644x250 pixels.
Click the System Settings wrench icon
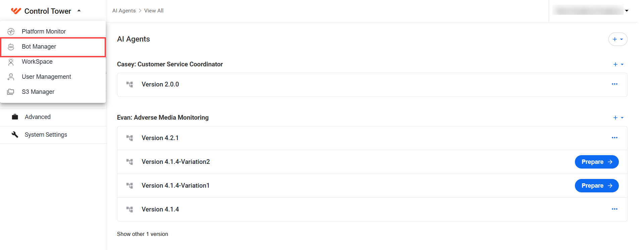[15, 134]
